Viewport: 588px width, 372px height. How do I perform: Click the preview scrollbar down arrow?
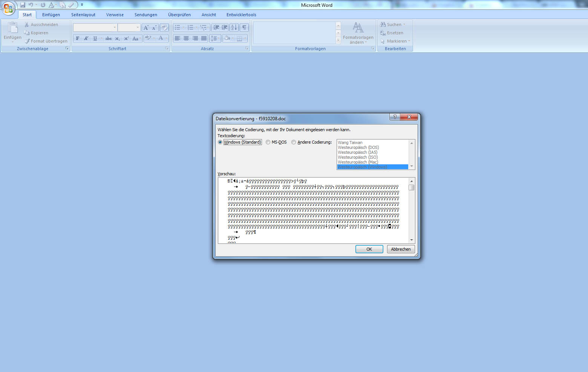(412, 240)
